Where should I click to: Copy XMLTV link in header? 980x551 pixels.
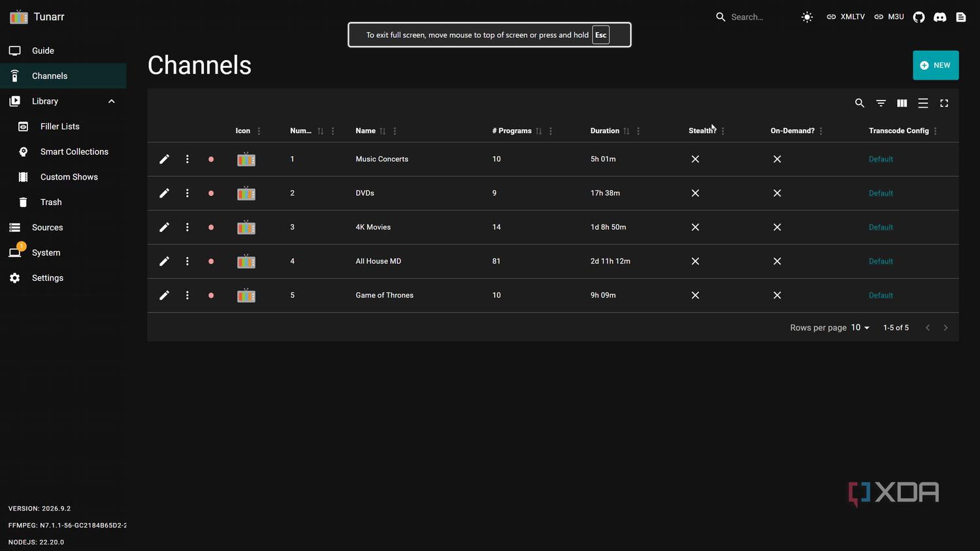click(x=845, y=17)
